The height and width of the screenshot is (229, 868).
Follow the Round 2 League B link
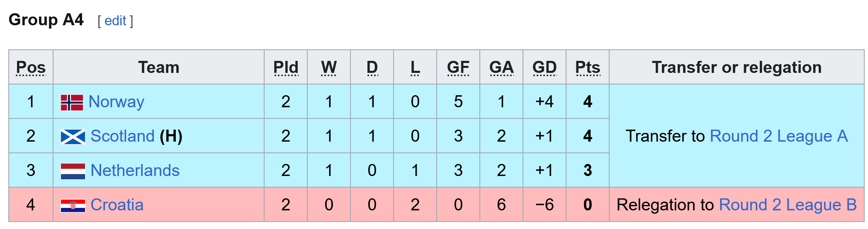click(x=788, y=205)
